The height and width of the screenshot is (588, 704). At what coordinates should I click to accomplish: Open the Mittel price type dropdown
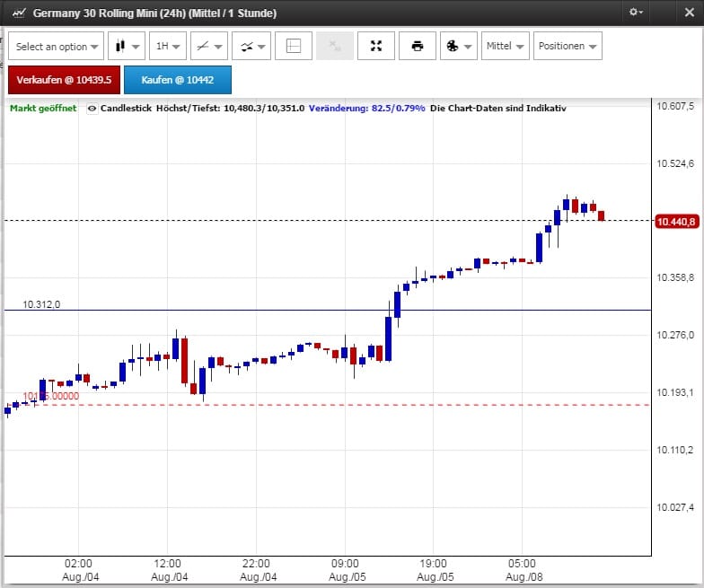coord(505,46)
